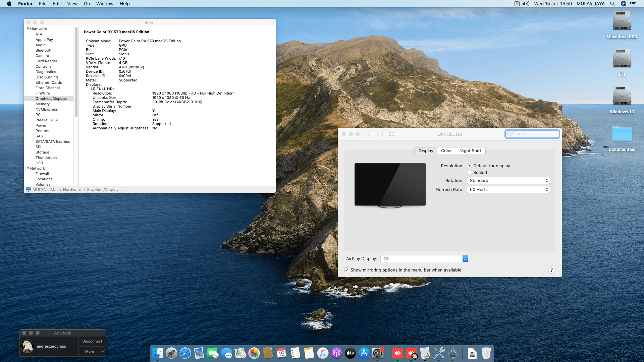Go back in the LG FULL HD window
The height and width of the screenshot is (362, 644).
click(368, 134)
